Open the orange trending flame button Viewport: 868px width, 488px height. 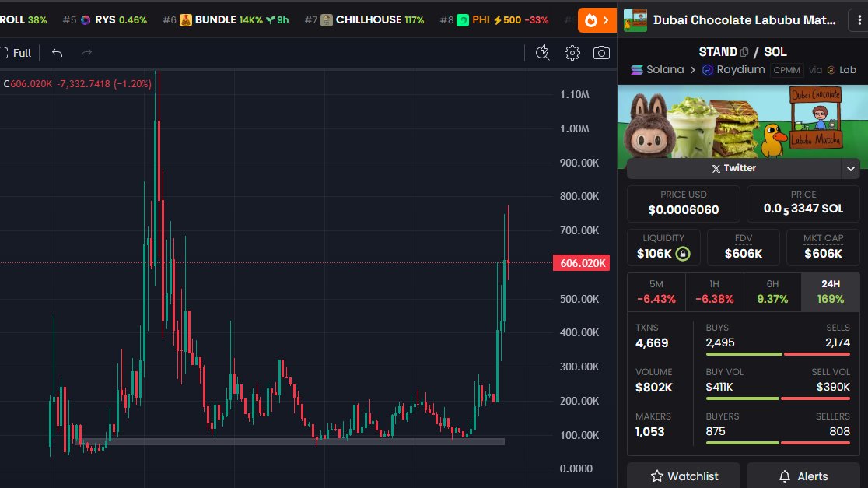(x=597, y=20)
